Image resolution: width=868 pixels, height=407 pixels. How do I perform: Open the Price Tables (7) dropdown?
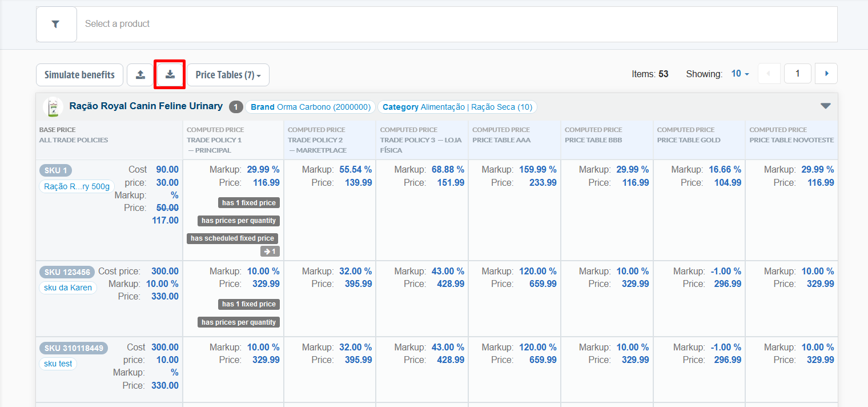[228, 75]
